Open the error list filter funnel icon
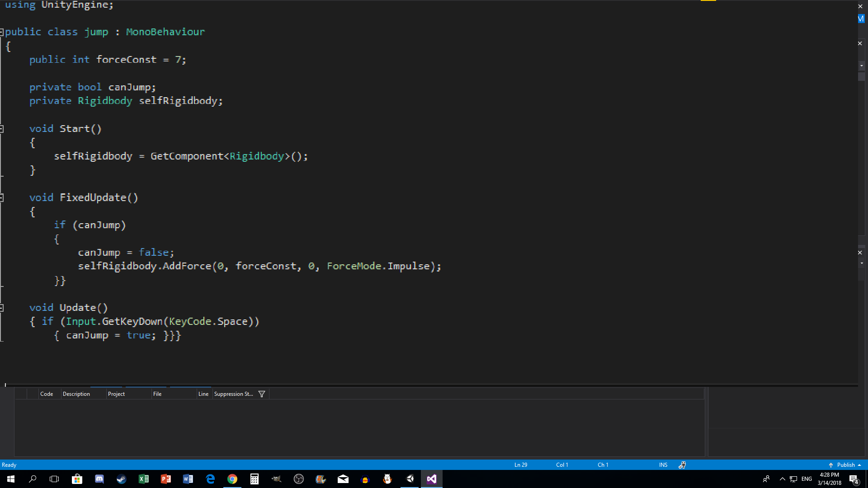Viewport: 868px width, 488px height. coord(262,394)
